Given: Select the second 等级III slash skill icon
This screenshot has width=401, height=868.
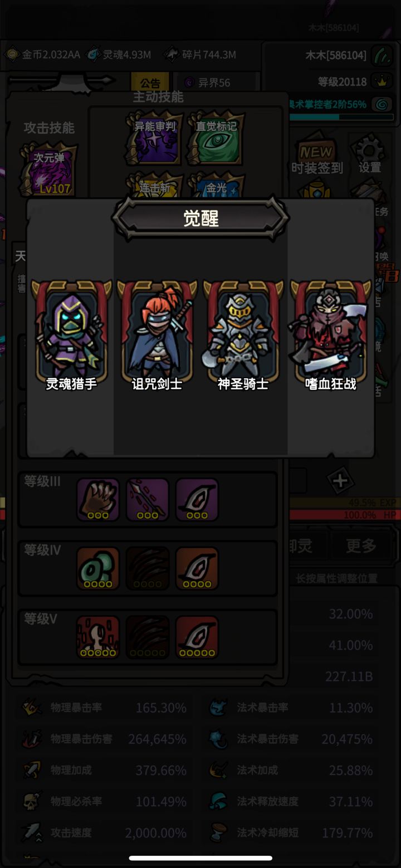Looking at the screenshot, I should pyautogui.click(x=148, y=500).
